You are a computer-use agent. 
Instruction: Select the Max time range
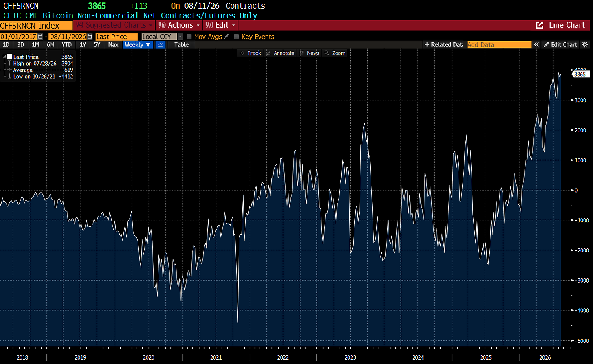[x=113, y=45]
